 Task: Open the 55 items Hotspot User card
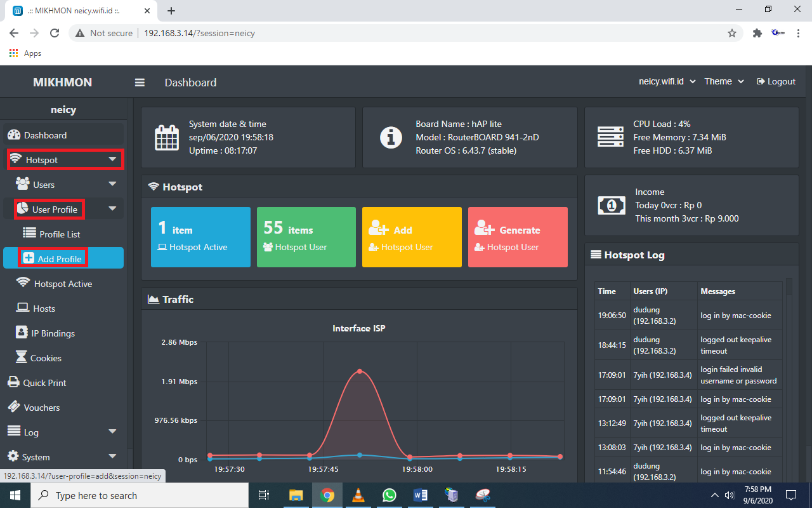[306, 237]
